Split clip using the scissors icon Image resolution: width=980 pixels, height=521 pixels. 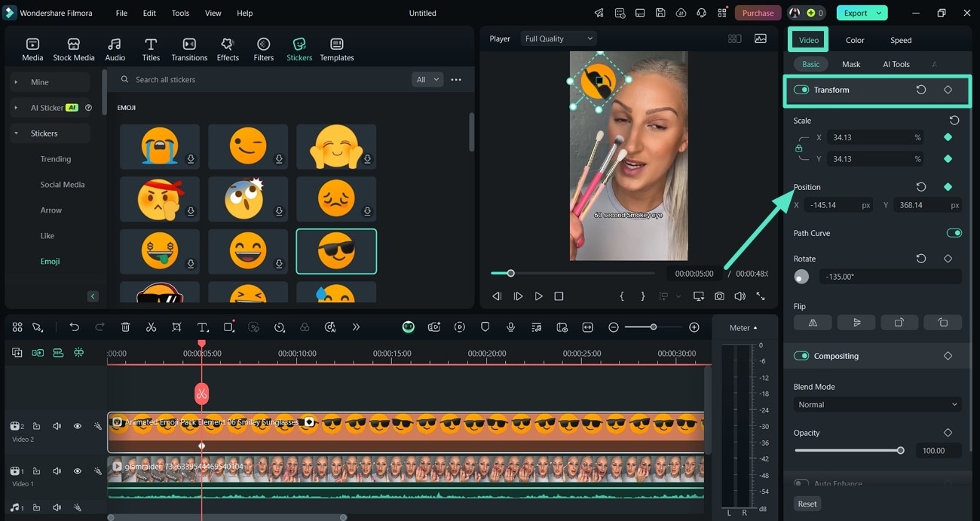(151, 327)
